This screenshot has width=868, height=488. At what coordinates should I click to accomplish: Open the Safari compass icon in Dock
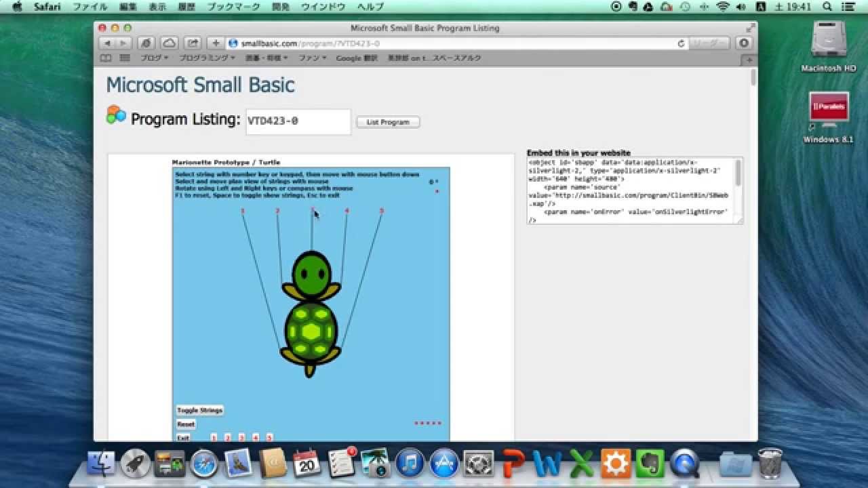[x=204, y=464]
